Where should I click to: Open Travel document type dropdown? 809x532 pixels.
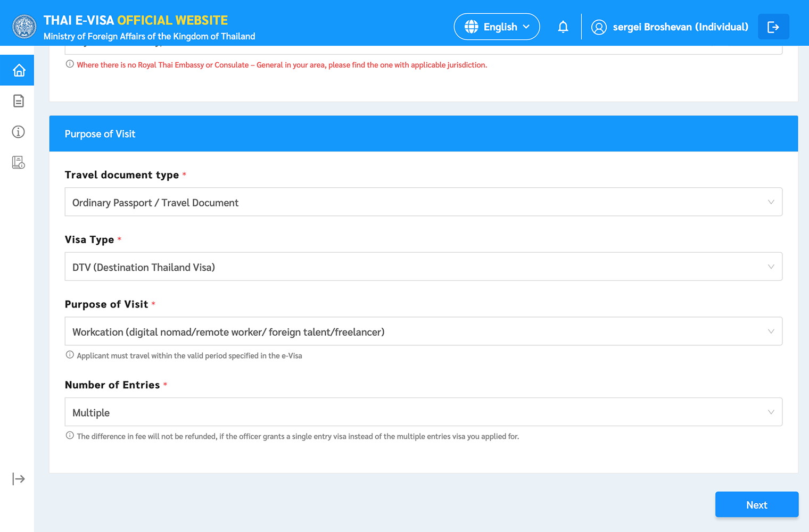point(424,202)
